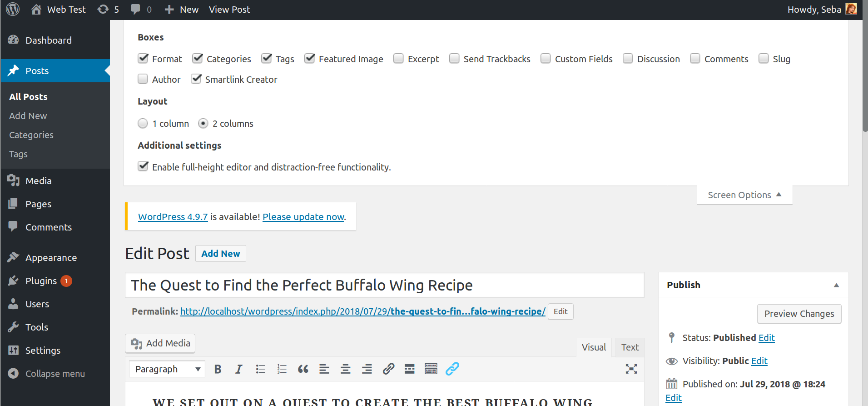Edit the post Visibility
Image resolution: width=868 pixels, height=406 pixels.
click(759, 361)
